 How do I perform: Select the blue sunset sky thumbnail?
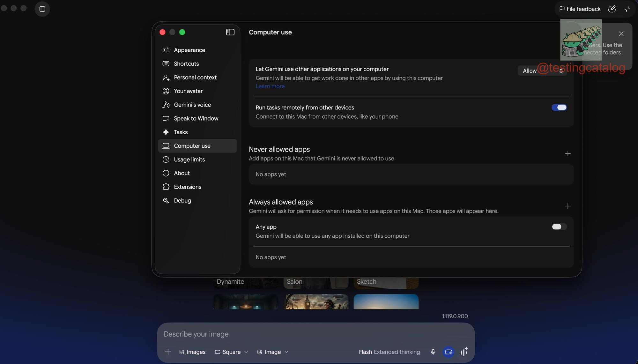pyautogui.click(x=386, y=301)
